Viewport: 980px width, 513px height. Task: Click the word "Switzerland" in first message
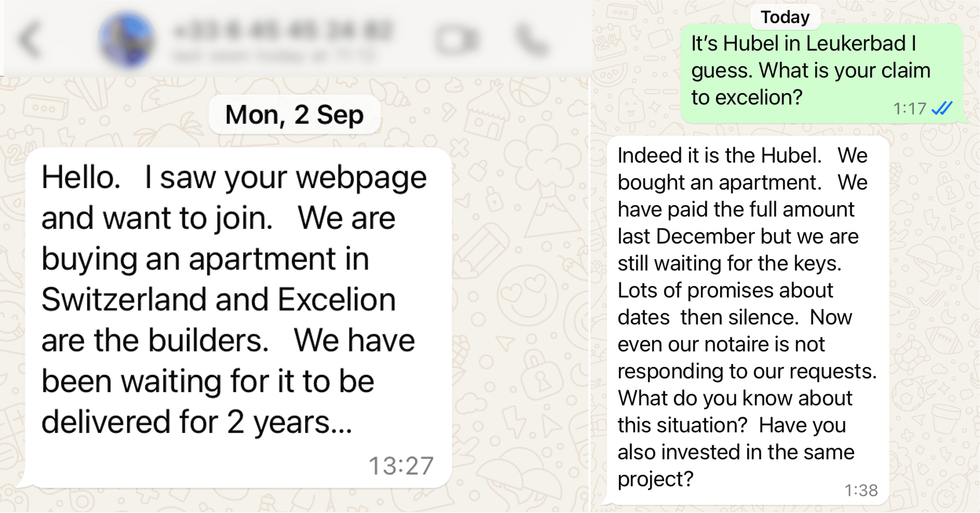[x=124, y=300]
